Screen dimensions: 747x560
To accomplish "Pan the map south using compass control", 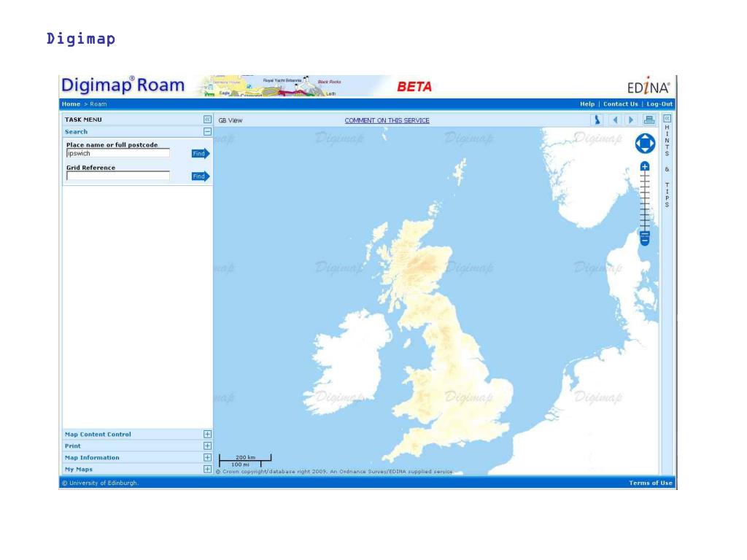I will click(645, 150).
